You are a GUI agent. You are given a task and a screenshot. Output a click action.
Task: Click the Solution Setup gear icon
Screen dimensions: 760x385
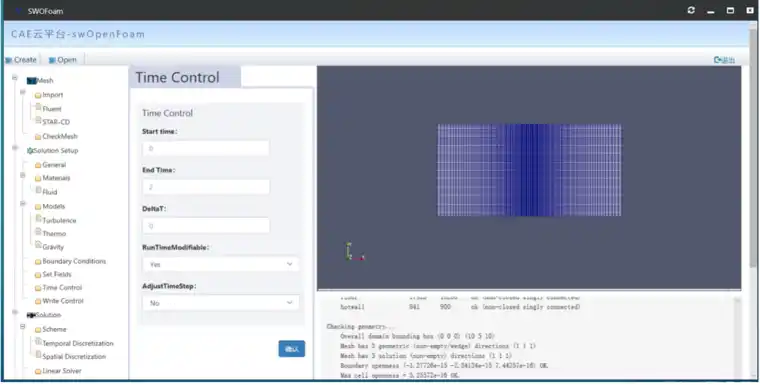pyautogui.click(x=30, y=151)
